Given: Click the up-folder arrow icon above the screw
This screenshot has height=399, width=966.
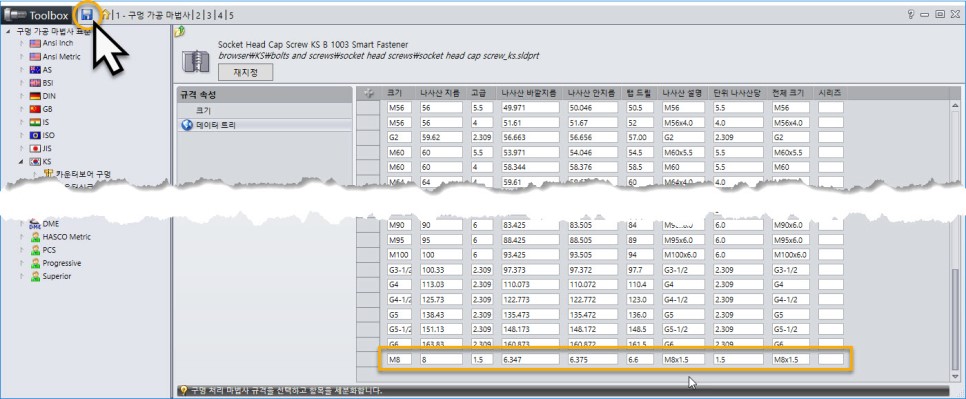Looking at the screenshot, I should [x=180, y=32].
